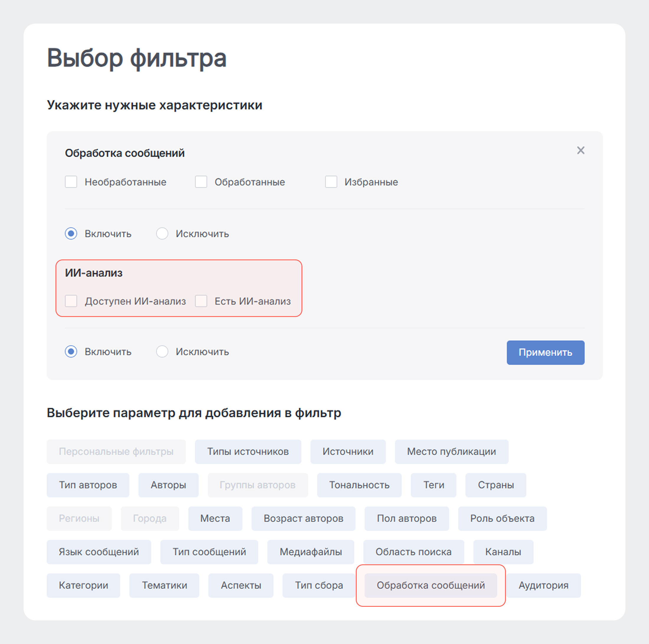Select Исключить for message processing
Screen dimensions: 649x644
tap(162, 233)
